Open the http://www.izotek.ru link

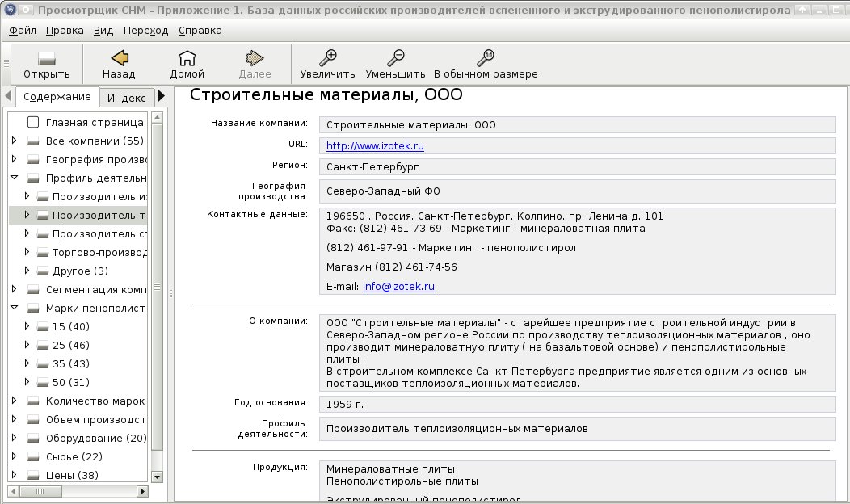(375, 145)
